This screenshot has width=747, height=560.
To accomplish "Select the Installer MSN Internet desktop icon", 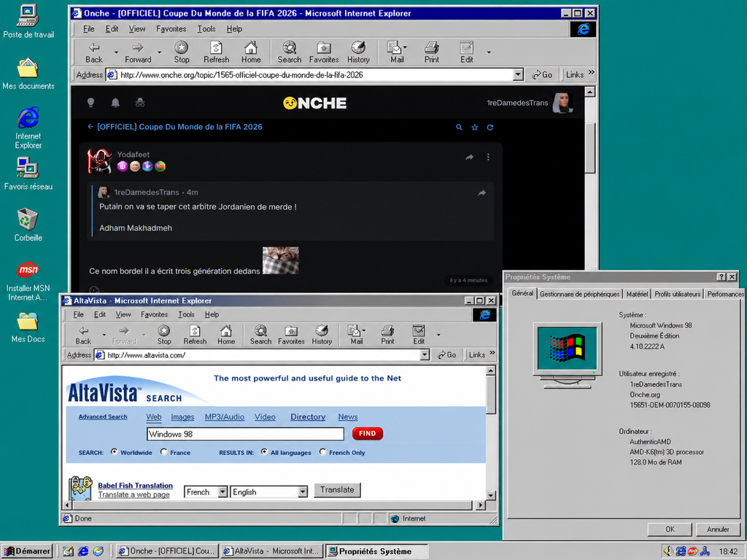I will pyautogui.click(x=28, y=281).
